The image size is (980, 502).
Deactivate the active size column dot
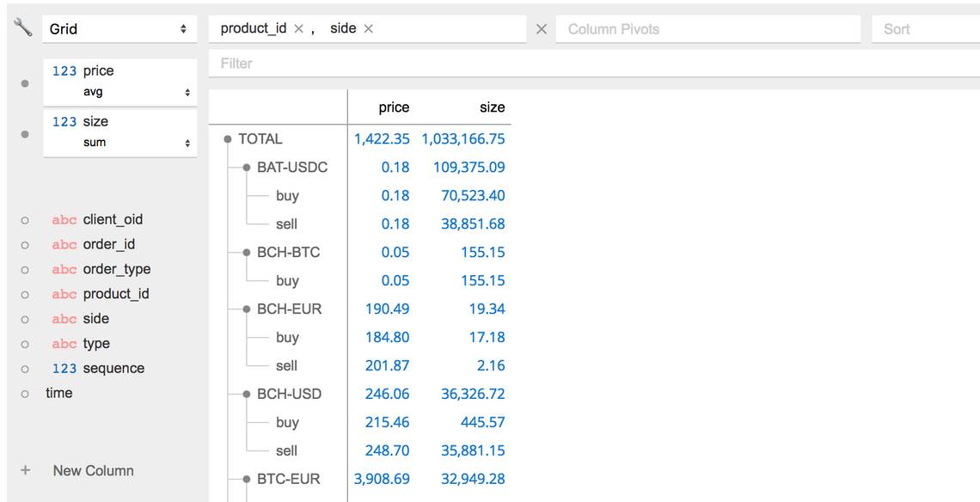pyautogui.click(x=25, y=134)
